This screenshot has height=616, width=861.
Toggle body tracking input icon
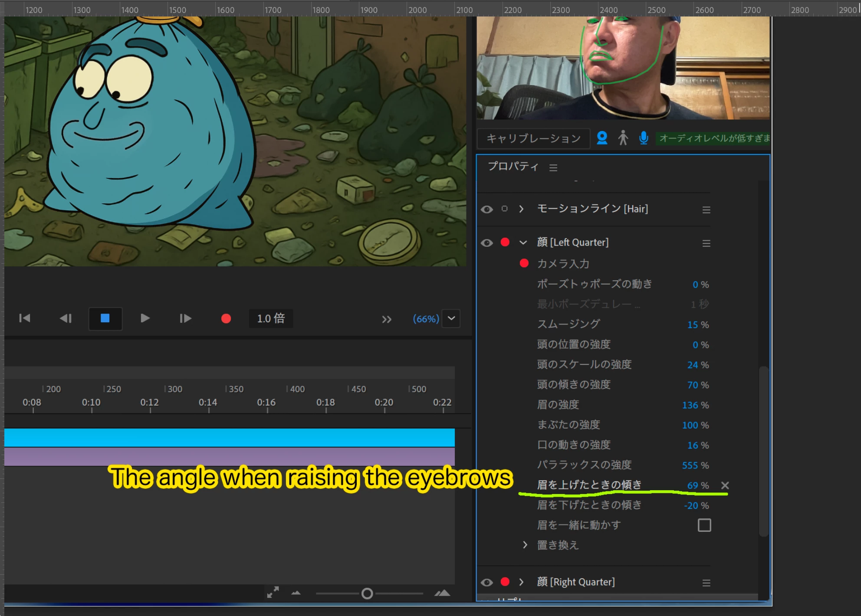pyautogui.click(x=623, y=138)
